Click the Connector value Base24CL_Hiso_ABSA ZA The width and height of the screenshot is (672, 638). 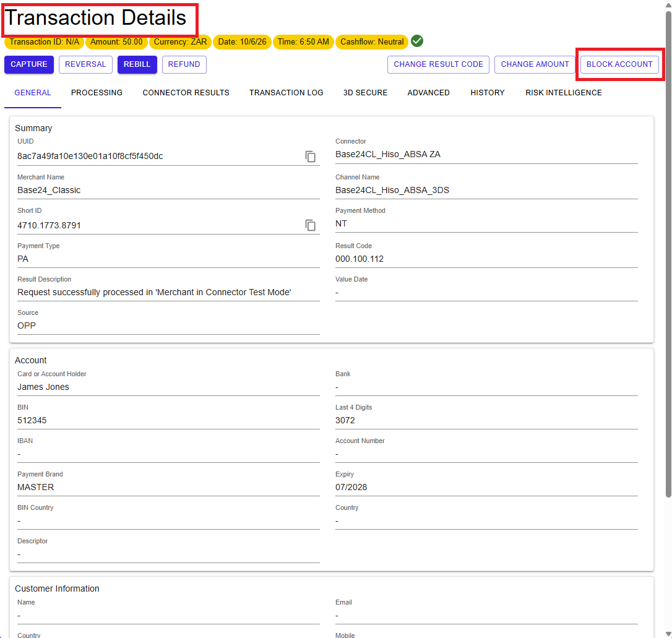pyautogui.click(x=388, y=154)
